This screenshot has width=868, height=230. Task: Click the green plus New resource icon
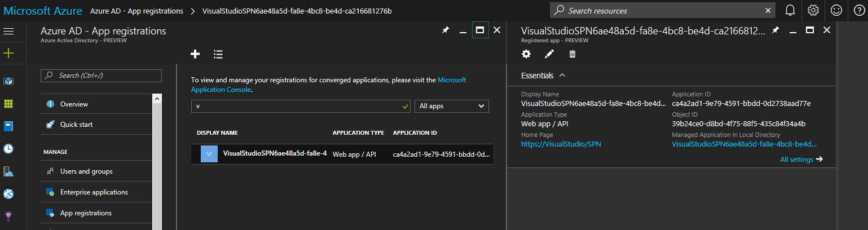click(8, 54)
